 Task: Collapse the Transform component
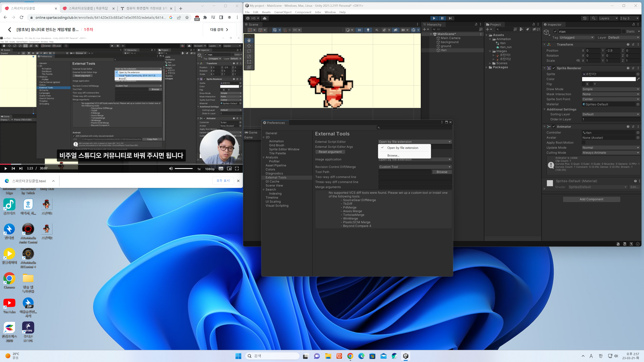(x=545, y=44)
